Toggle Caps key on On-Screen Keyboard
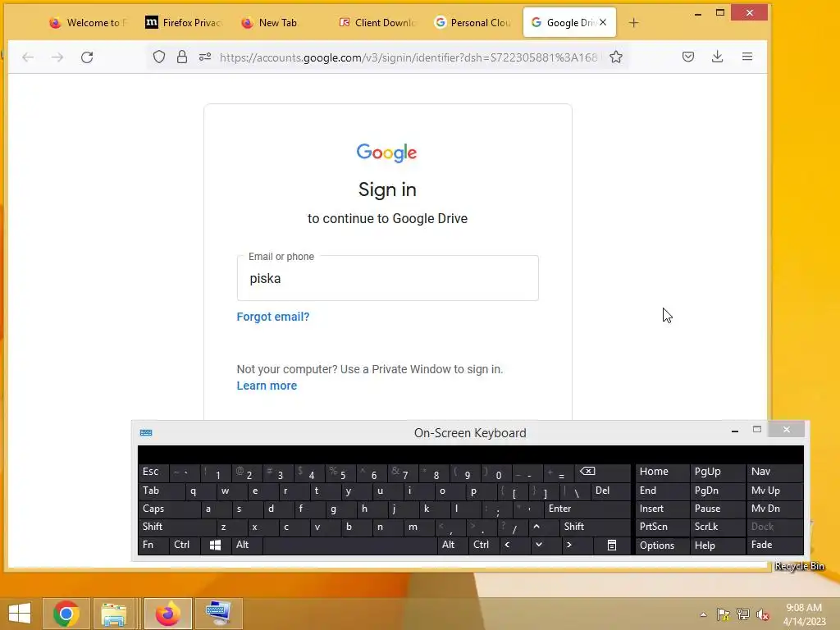The image size is (840, 630). (169, 509)
